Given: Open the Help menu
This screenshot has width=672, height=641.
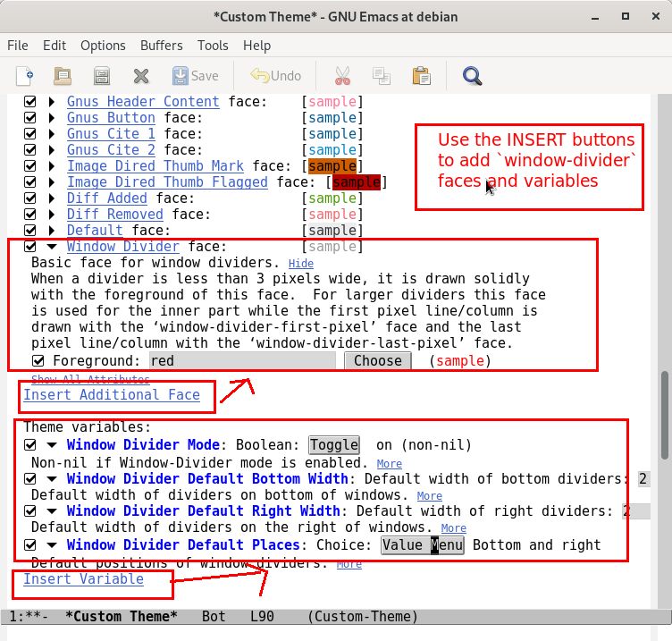Looking at the screenshot, I should (256, 46).
